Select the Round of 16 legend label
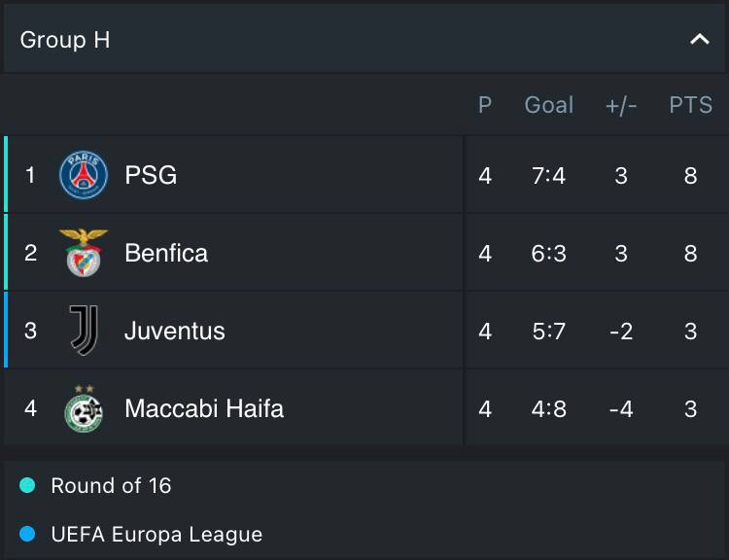Image resolution: width=729 pixels, height=560 pixels. tap(111, 485)
